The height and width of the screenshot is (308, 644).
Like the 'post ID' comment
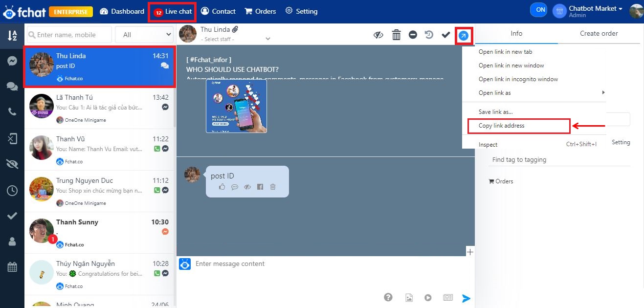point(222,187)
